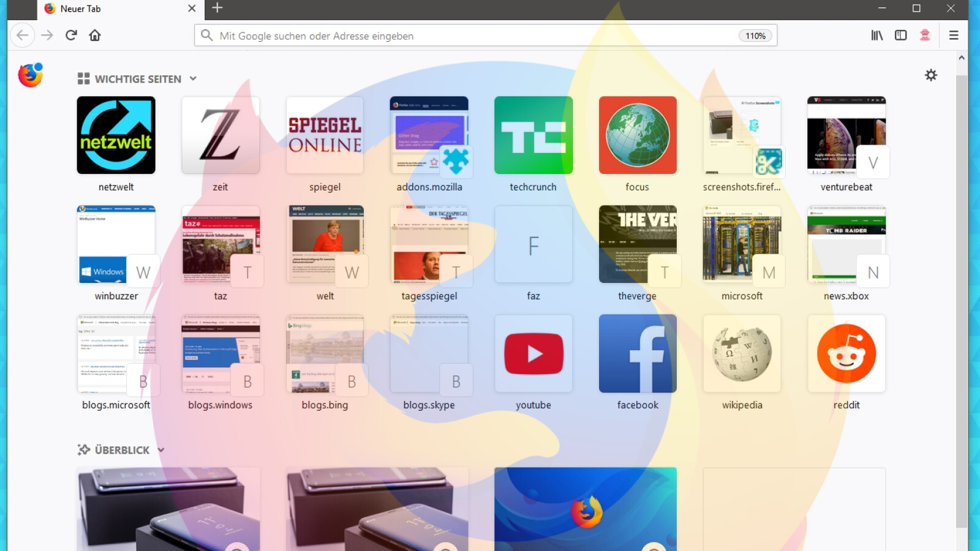
Task: Open the hamburger application menu
Action: pos(954,36)
